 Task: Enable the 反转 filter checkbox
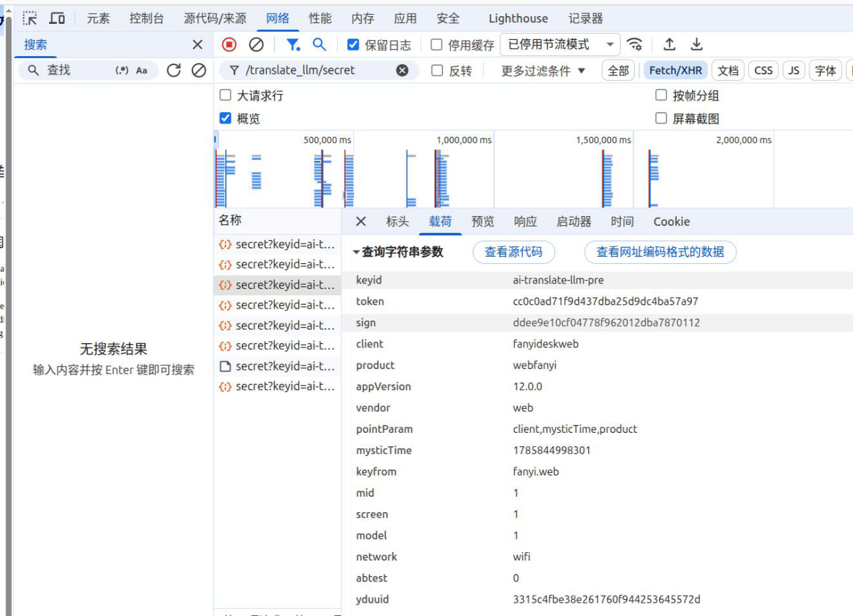point(437,70)
